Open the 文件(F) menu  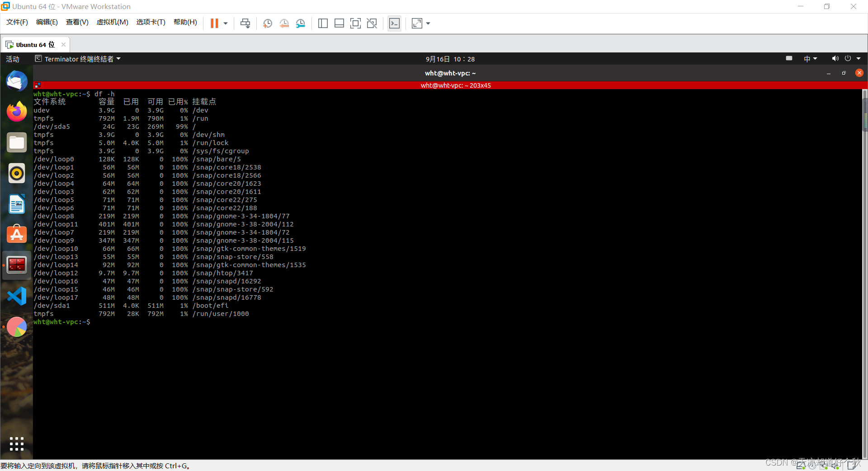click(17, 22)
